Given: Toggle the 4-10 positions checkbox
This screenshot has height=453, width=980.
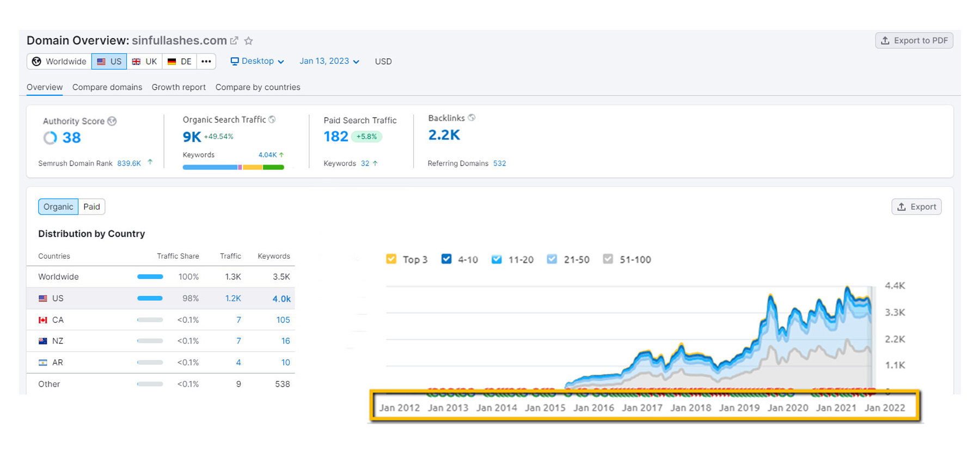Looking at the screenshot, I should [x=446, y=259].
